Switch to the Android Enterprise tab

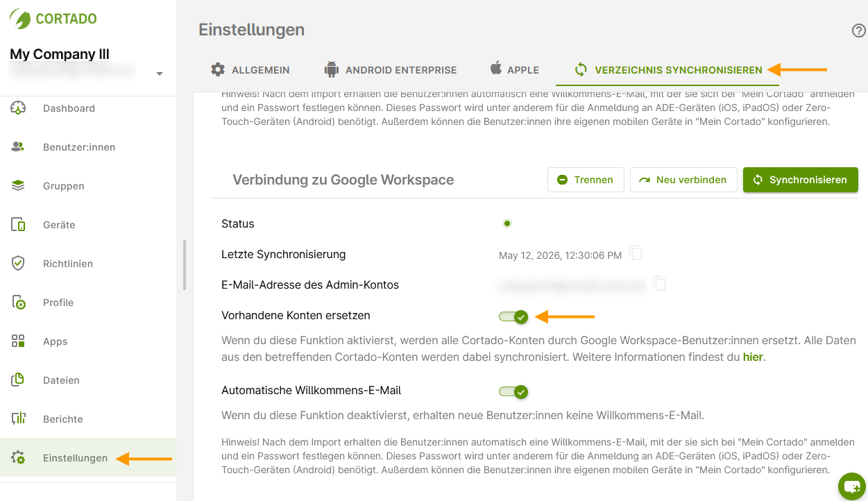click(x=391, y=70)
